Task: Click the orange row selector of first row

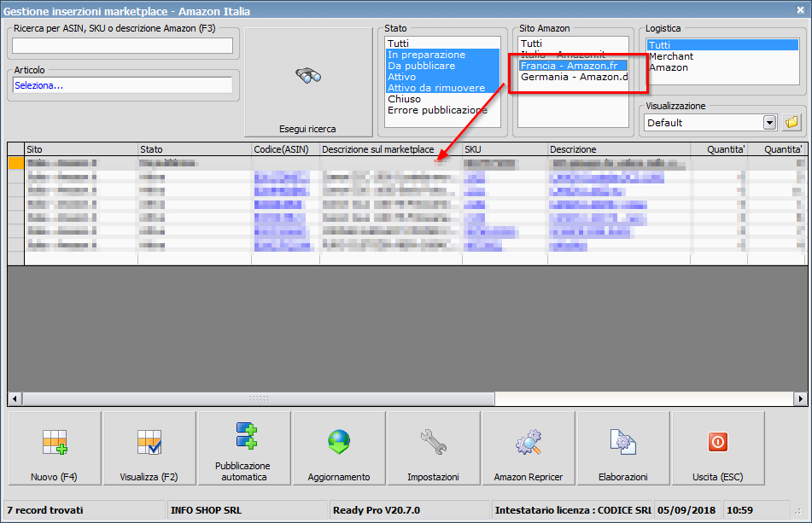Action: [16, 163]
